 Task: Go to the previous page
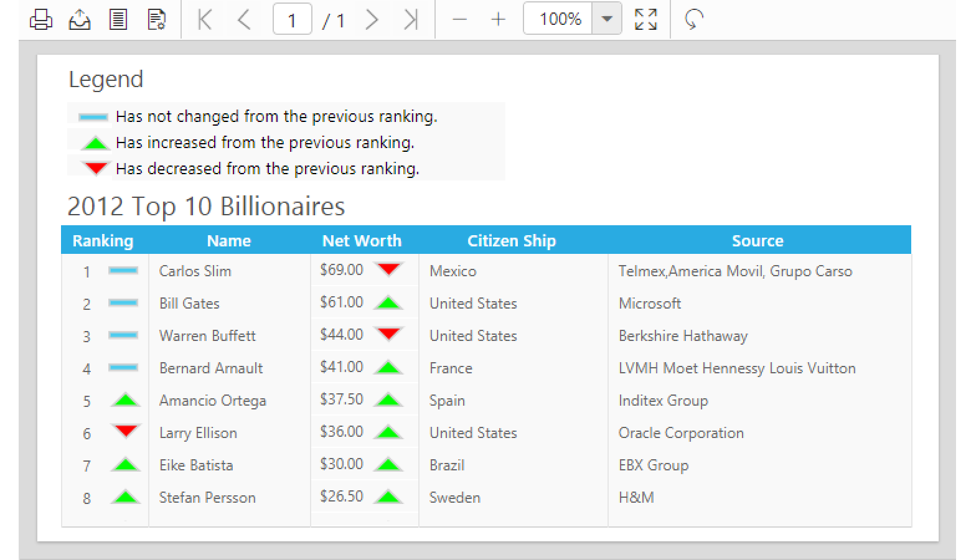coord(244,20)
